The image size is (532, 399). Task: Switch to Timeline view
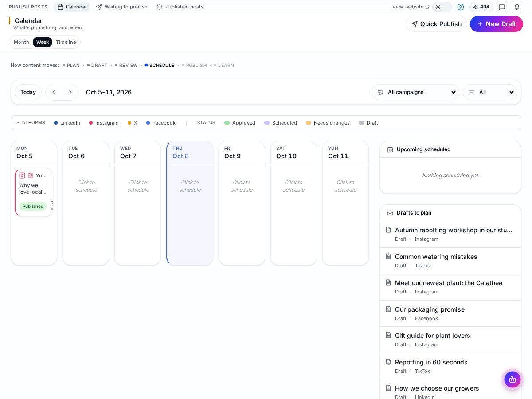pos(66,42)
